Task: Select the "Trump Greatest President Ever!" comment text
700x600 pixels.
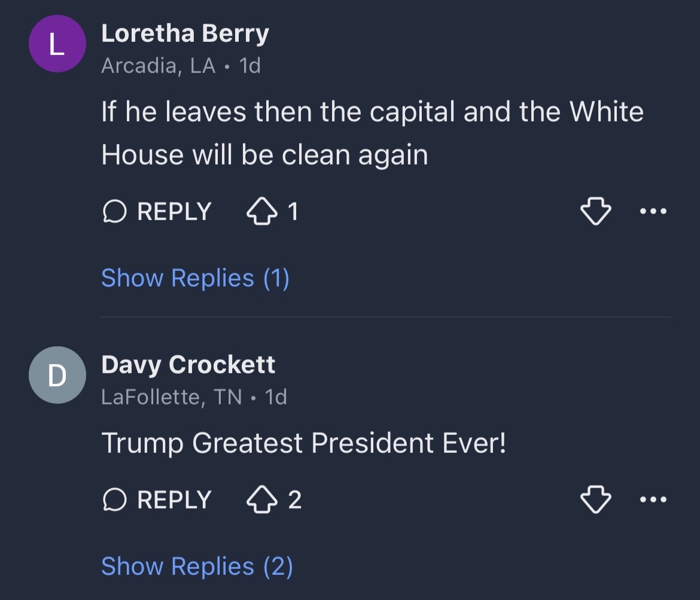Action: 303,443
